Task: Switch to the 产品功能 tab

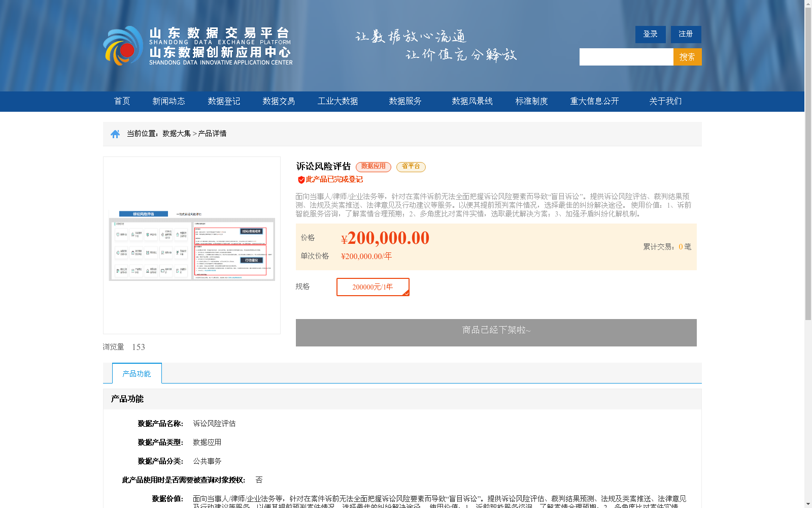Action: pyautogui.click(x=137, y=373)
